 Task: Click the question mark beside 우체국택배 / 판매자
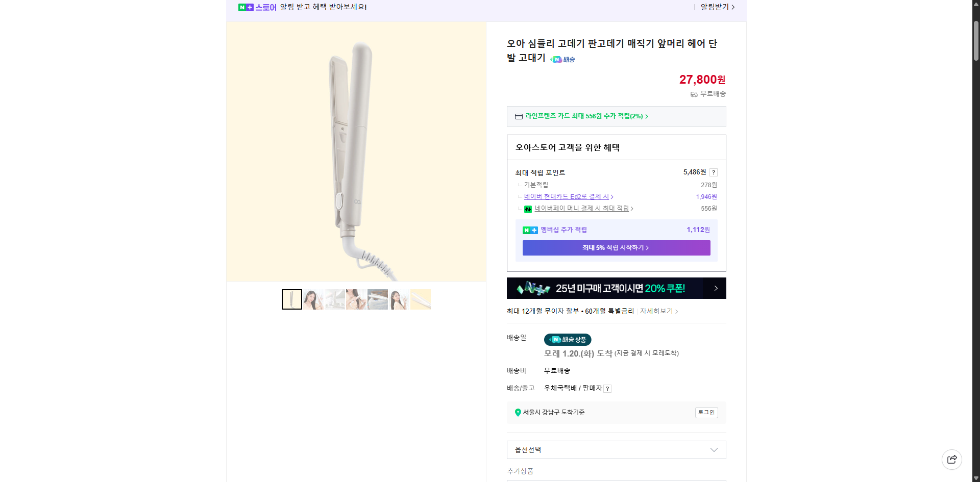(607, 388)
